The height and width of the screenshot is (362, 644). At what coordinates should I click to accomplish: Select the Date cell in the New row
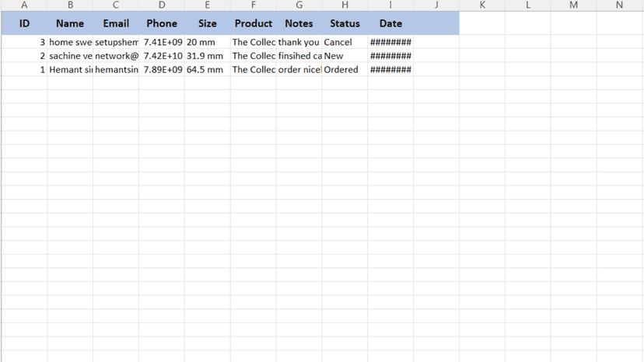point(390,56)
